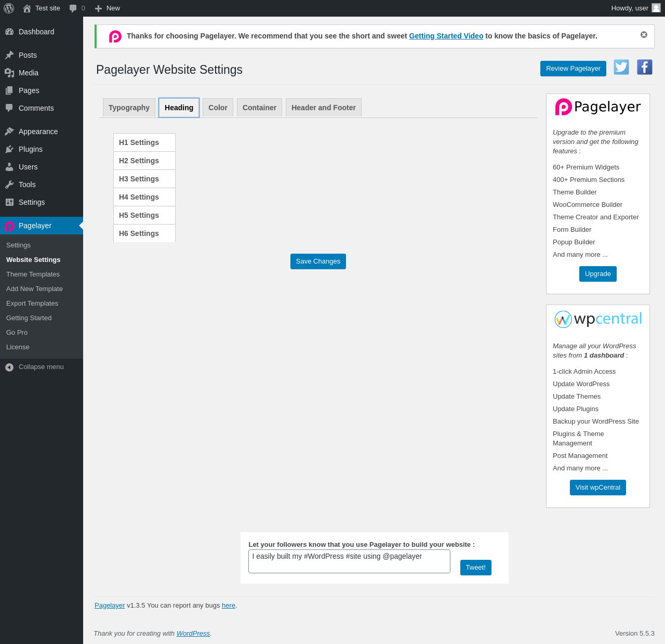The width and height of the screenshot is (665, 644).
Task: Click the user avatar in admin bar
Action: pos(656,8)
